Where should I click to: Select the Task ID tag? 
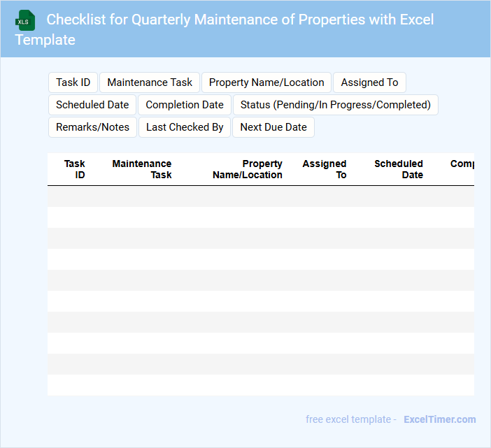(x=73, y=82)
